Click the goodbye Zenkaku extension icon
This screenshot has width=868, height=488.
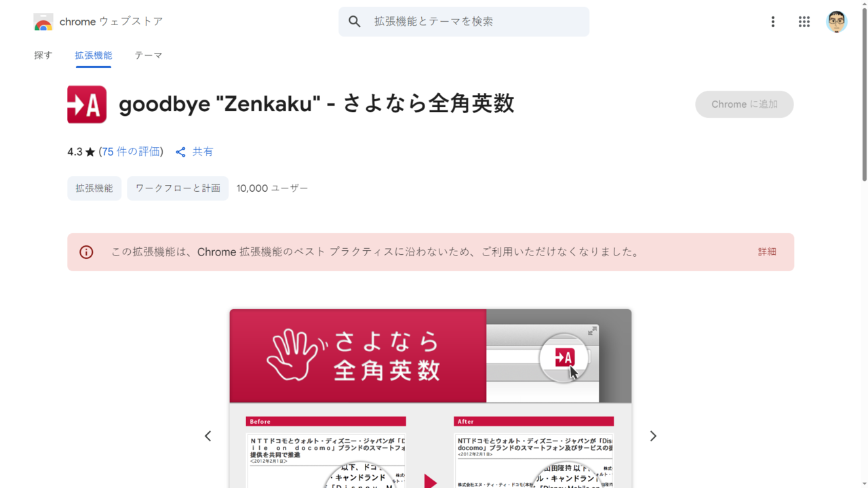[x=87, y=104]
